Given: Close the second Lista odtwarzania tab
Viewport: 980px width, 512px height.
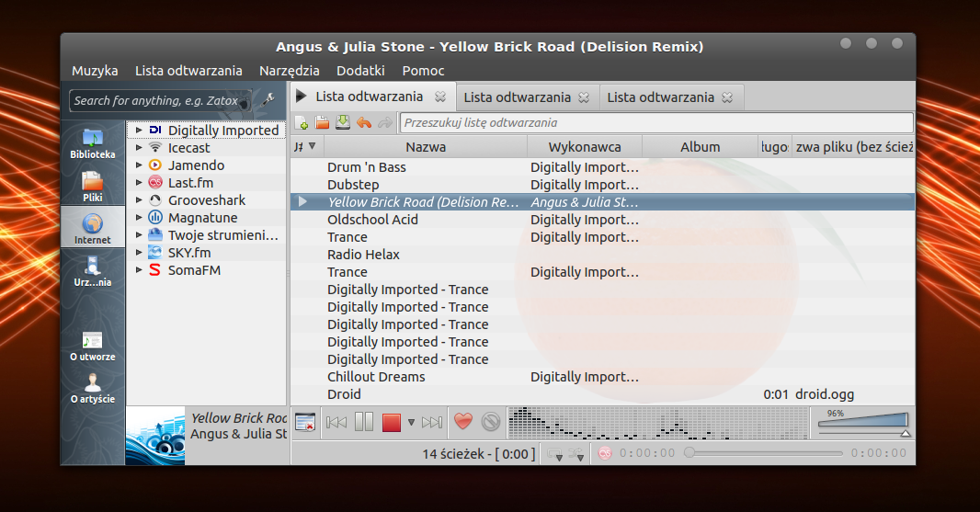Looking at the screenshot, I should coord(584,97).
